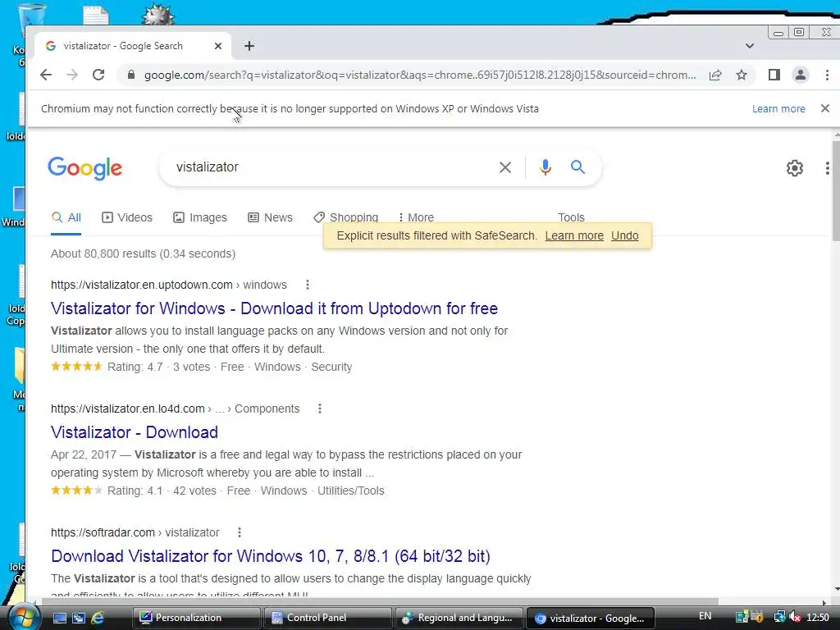Image resolution: width=840 pixels, height=630 pixels.
Task: Close the vistalizator Google Search tab
Action: 218,46
